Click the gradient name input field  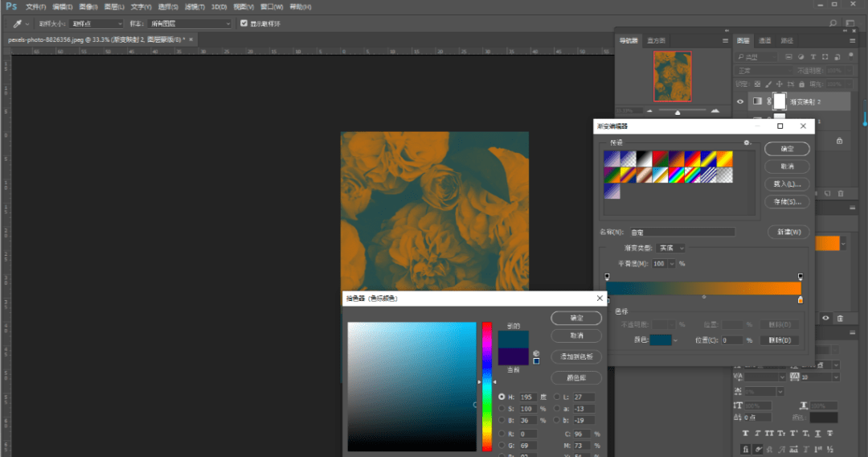coord(682,232)
